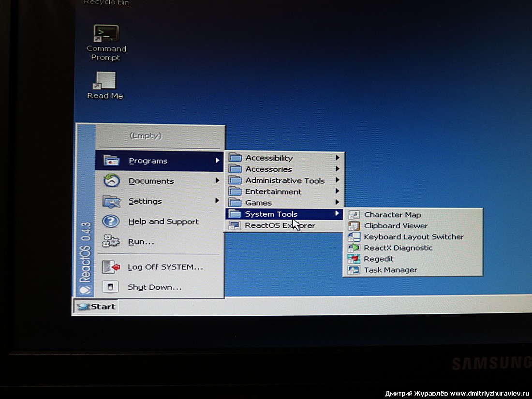The height and width of the screenshot is (399, 532).
Task: Click the Accessibility folder icon
Action: click(235, 158)
